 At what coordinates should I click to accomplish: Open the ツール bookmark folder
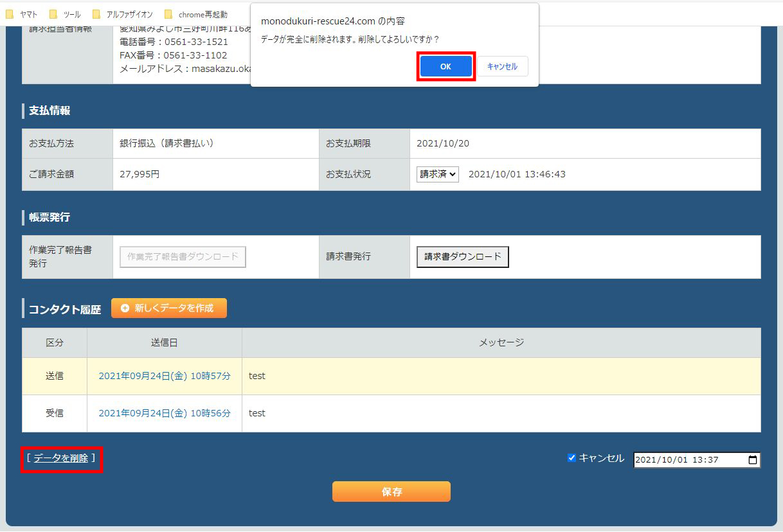pyautogui.click(x=65, y=14)
